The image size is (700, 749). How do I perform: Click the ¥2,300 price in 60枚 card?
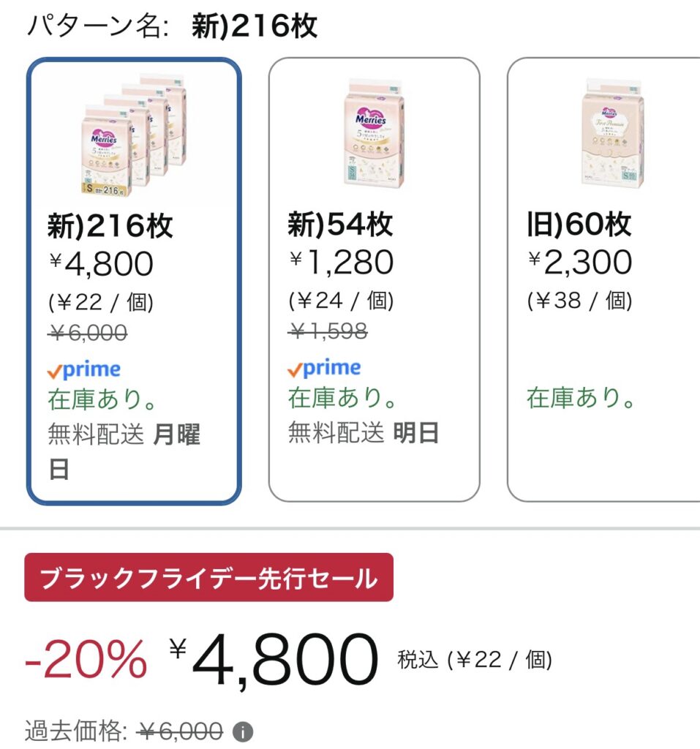pyautogui.click(x=580, y=262)
